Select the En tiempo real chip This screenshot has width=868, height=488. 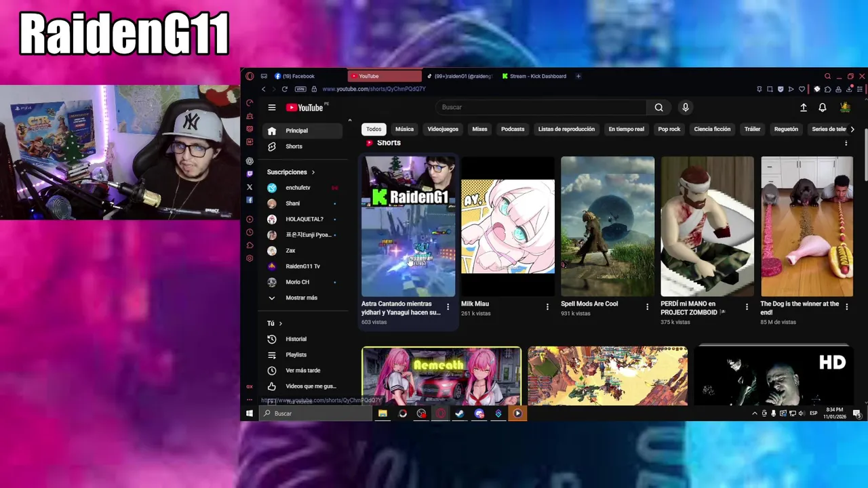[x=626, y=129]
